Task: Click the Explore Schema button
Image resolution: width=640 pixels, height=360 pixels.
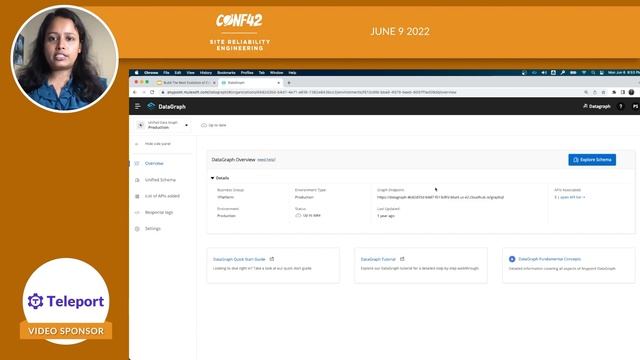Action: (592, 160)
